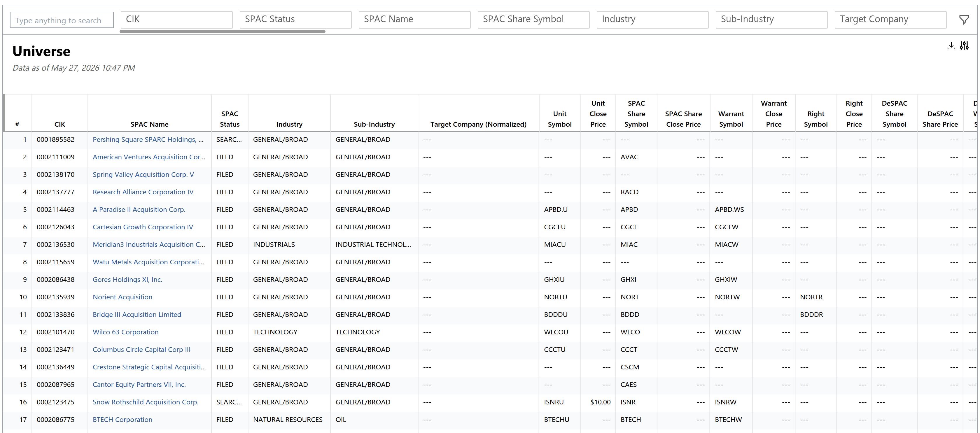The height and width of the screenshot is (433, 980).
Task: Open the SPAC Status filter field
Action: (295, 20)
